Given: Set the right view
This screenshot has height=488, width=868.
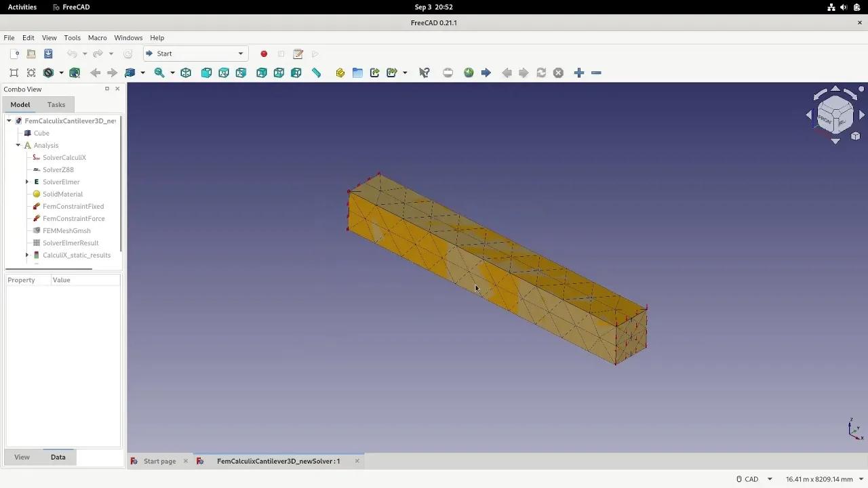Looking at the screenshot, I should coord(241,73).
